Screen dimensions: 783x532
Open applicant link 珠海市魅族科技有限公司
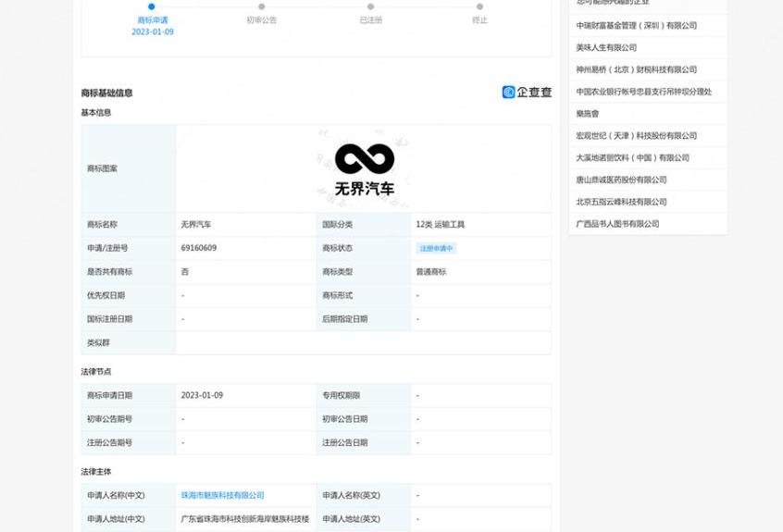223,496
